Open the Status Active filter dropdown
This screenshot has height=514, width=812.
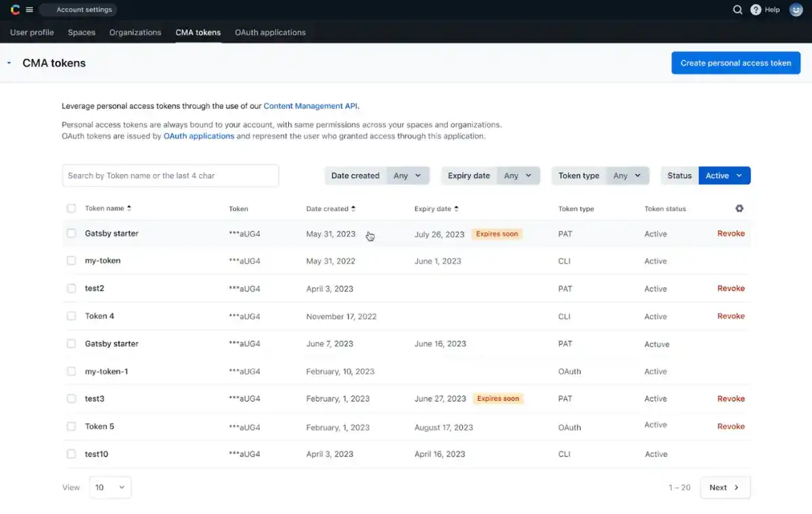[724, 175]
